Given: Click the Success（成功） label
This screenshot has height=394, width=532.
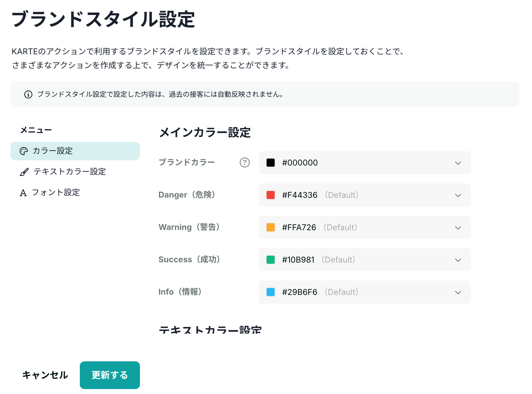Looking at the screenshot, I should coord(189,259).
